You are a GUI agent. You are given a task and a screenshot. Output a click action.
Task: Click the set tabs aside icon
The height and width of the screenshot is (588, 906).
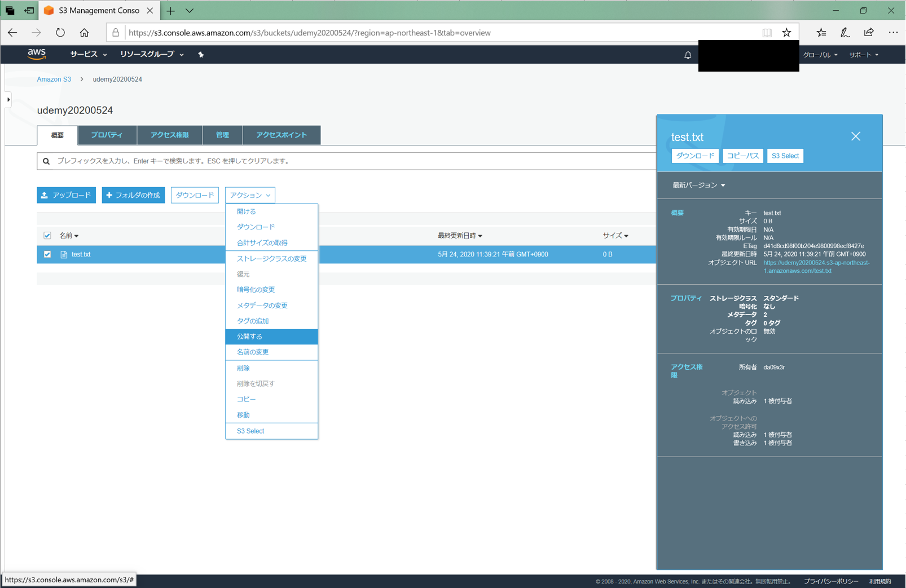tap(29, 11)
